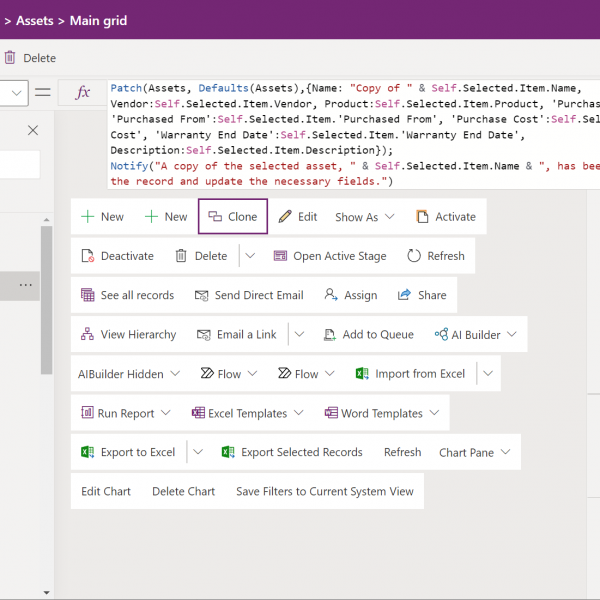
Task: Click Export to Excel command
Action: point(128,452)
